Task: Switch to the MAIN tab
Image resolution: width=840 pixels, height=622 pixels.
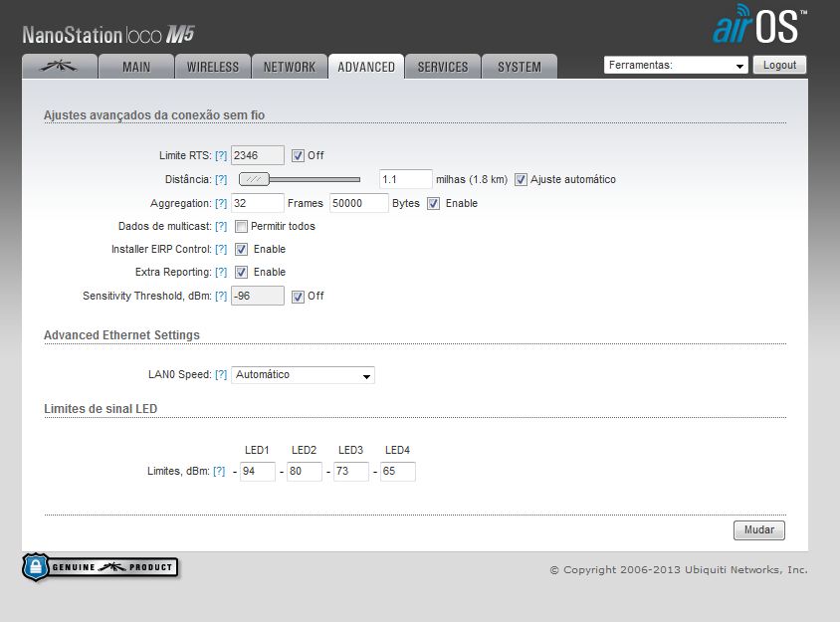Action: coord(136,67)
